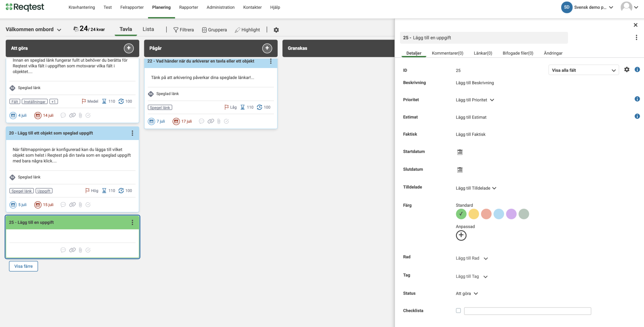Select light blue color swatch
Image resolution: width=644 pixels, height=327 pixels.
[x=499, y=214]
